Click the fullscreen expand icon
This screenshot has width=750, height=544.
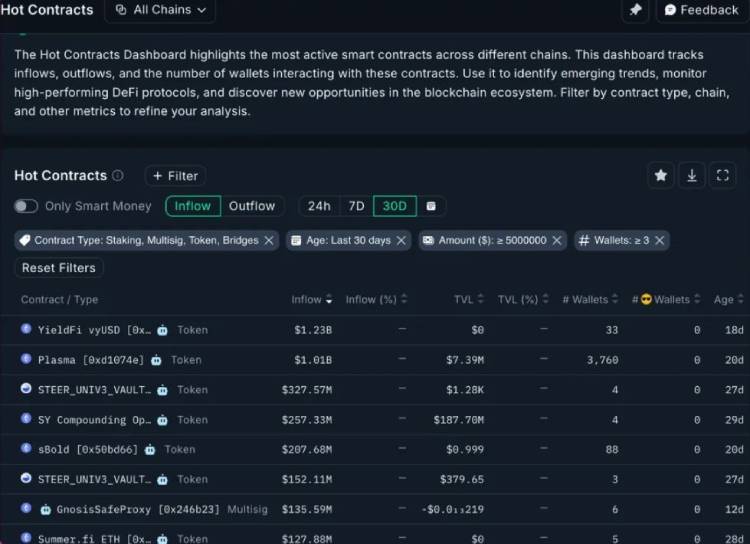(723, 175)
